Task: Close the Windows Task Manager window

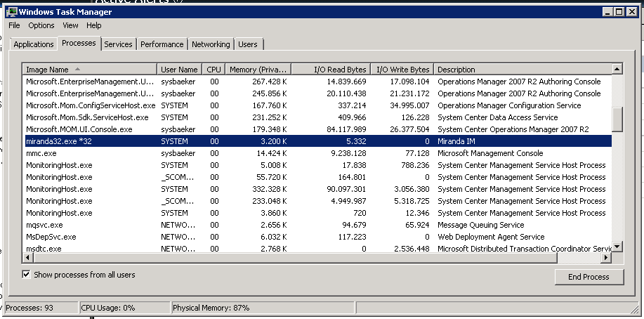Action: [x=632, y=12]
